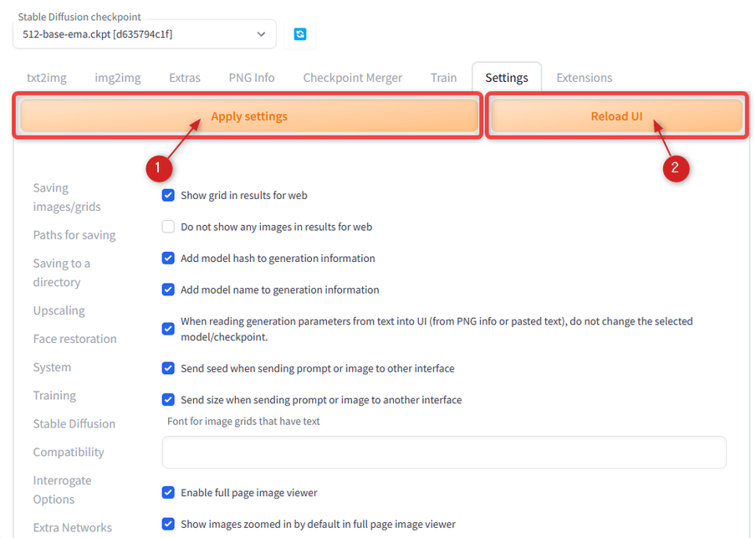Open Stable Diffusion checkpoint dropdown
756x538 pixels.
pyautogui.click(x=145, y=33)
